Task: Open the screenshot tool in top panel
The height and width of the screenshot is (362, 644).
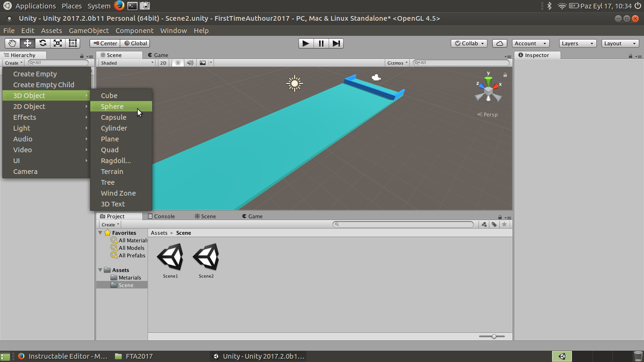Action: [x=145, y=6]
